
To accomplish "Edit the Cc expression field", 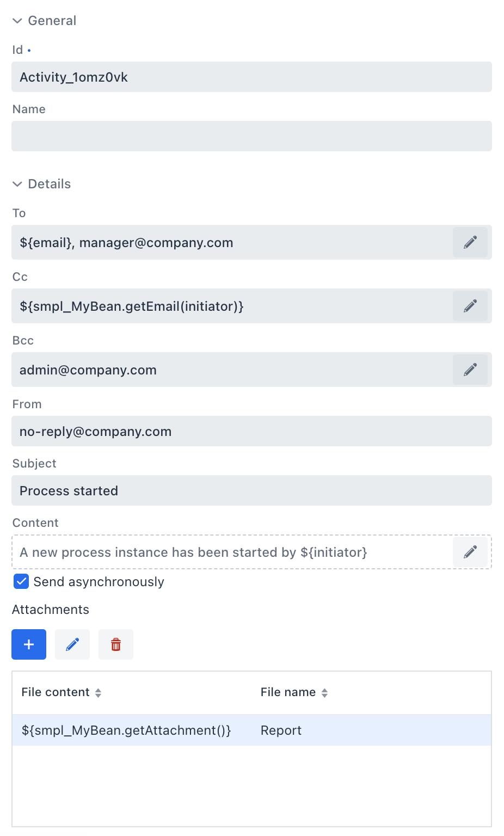I will point(470,306).
